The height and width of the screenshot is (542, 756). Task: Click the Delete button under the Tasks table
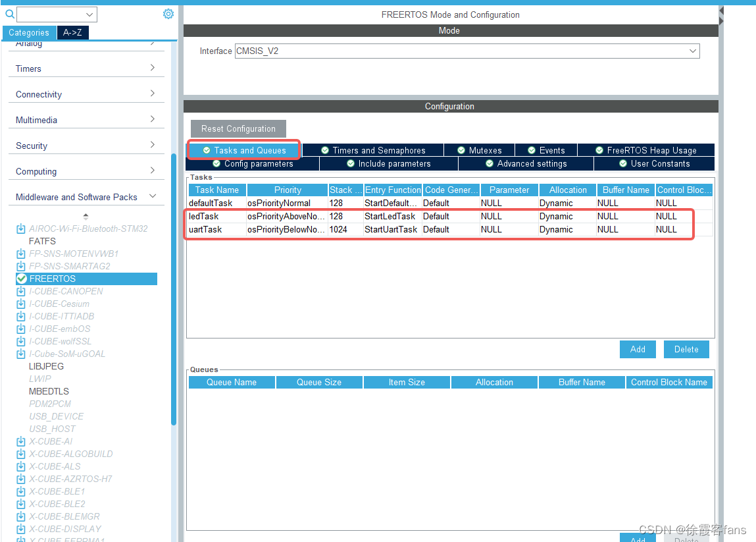(686, 350)
